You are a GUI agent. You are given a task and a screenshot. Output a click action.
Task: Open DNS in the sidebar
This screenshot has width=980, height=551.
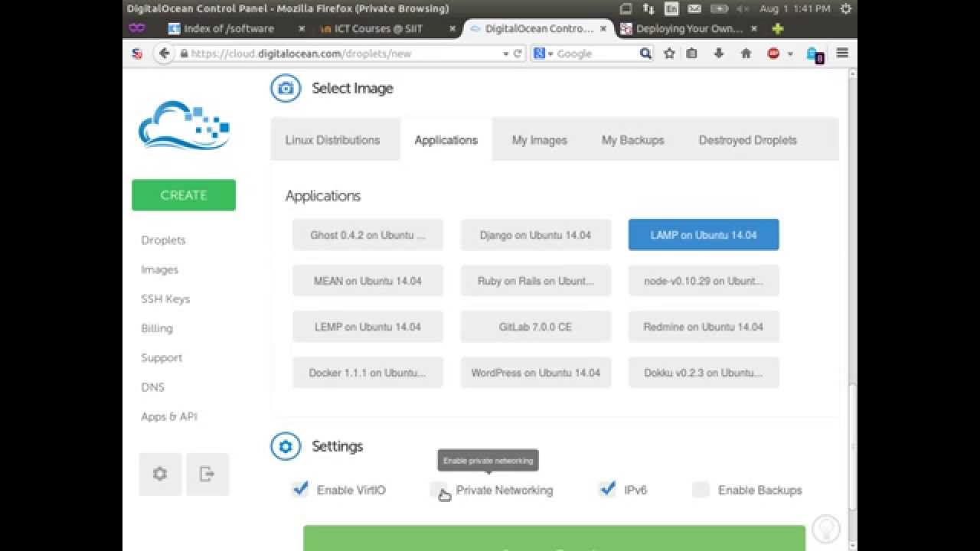(x=152, y=387)
